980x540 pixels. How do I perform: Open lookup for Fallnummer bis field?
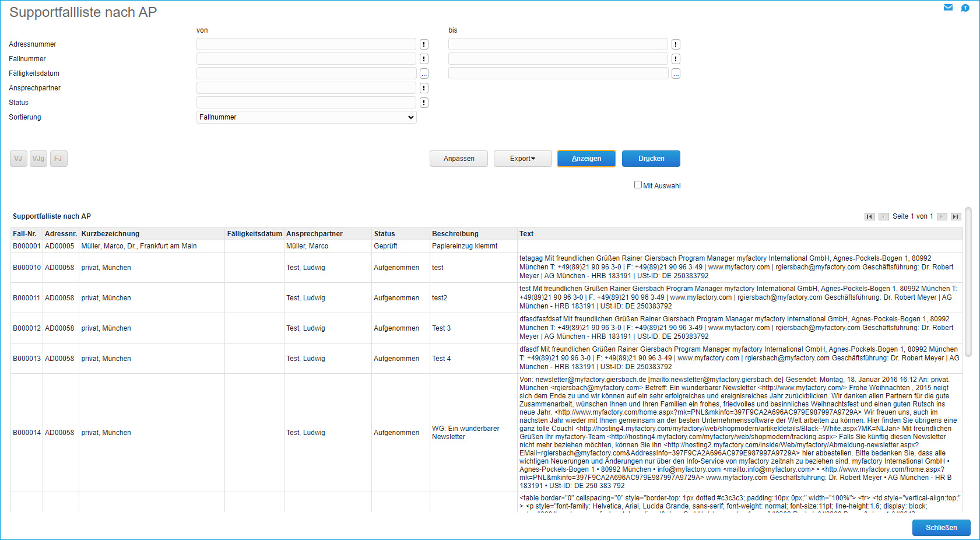[x=676, y=59]
